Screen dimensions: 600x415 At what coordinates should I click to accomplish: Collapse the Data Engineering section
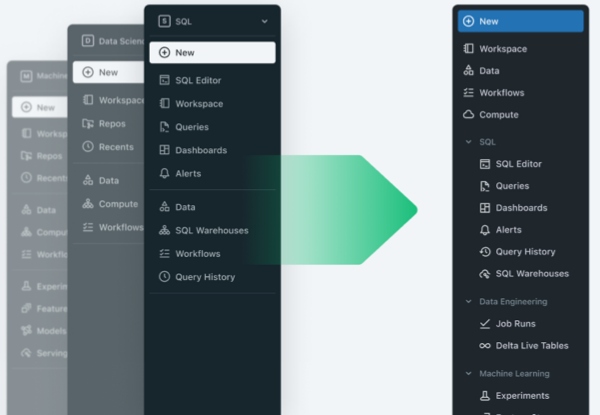[468, 301]
